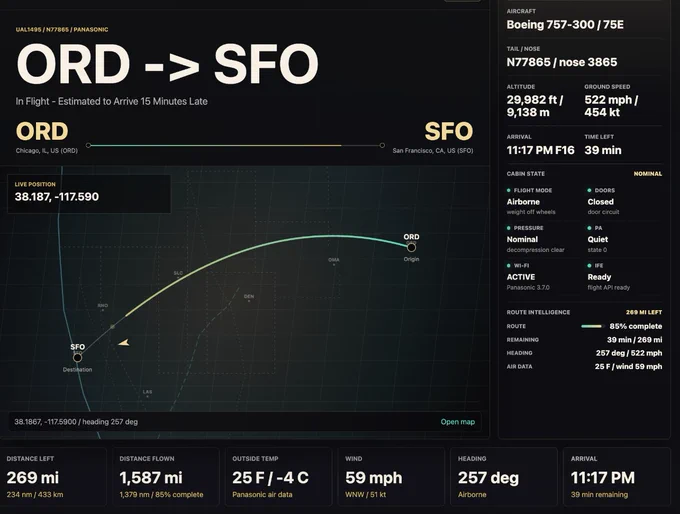Click the map coordinates and heading footer text
Viewport: 680px width, 514px height.
click(x=76, y=422)
